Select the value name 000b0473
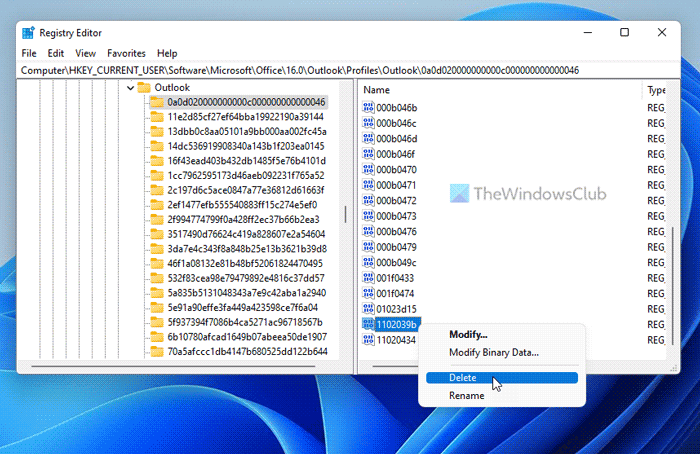The width and height of the screenshot is (700, 454). (396, 216)
